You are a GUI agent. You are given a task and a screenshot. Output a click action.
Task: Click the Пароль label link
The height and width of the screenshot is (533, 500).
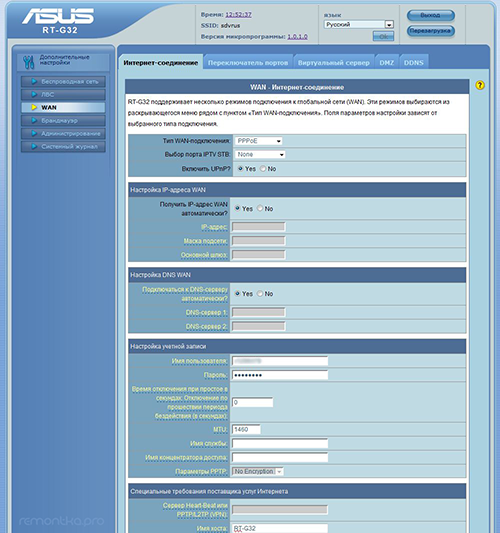pyautogui.click(x=215, y=375)
